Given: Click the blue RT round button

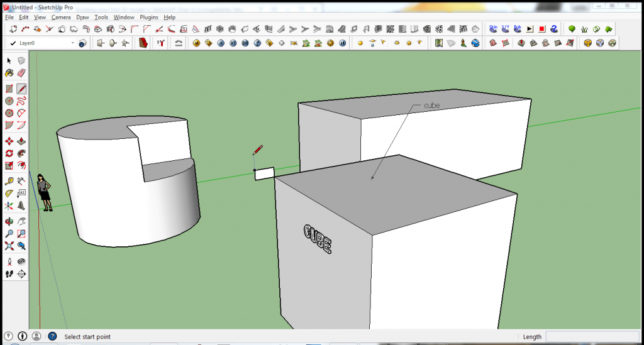Looking at the screenshot, I should (233, 43).
